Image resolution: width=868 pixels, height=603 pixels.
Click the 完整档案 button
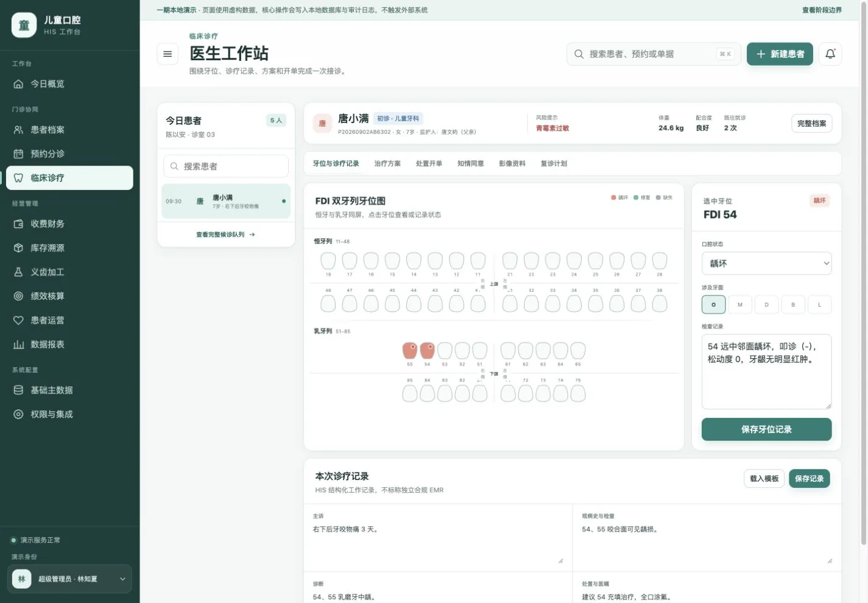tap(811, 124)
